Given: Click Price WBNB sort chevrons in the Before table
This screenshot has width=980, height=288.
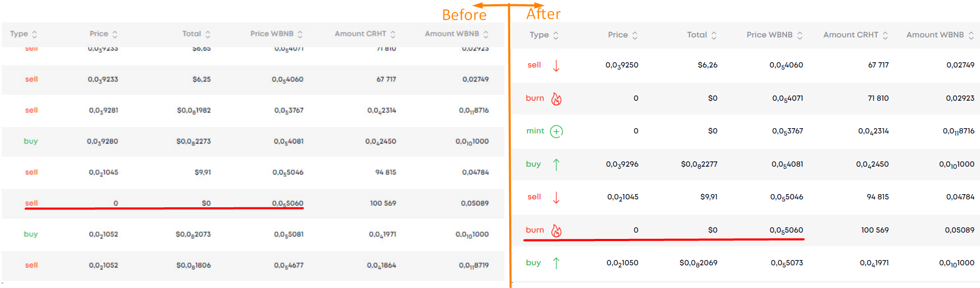Looking at the screenshot, I should tap(300, 34).
